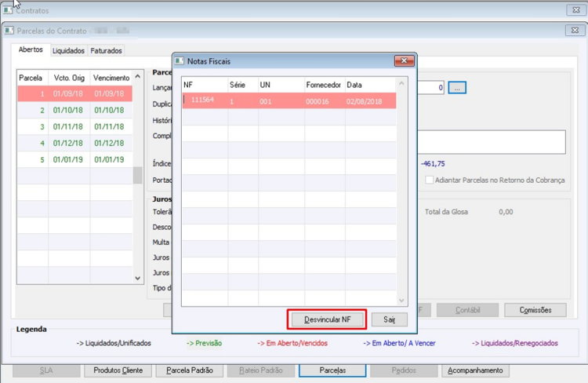
Task: Click the Parcelas do Contrato window icon
Action: tap(9, 31)
